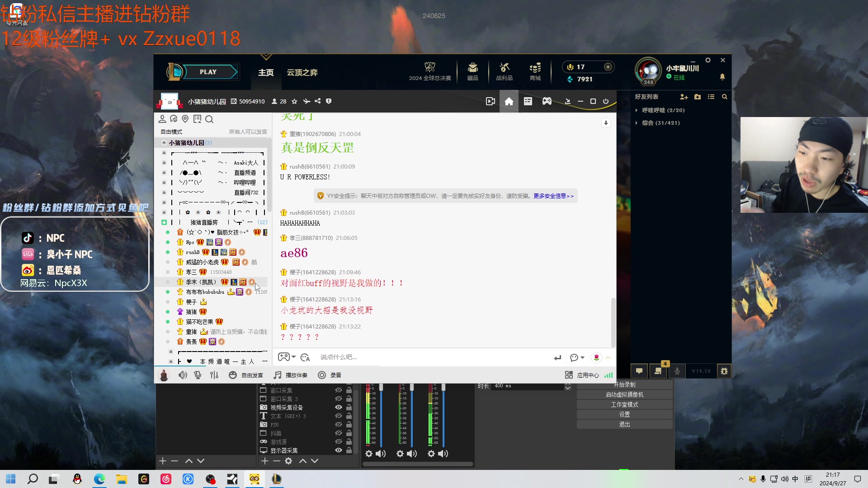This screenshot has height=488, width=868.
Task: Click 退出 button in OBS
Action: pos(624,424)
